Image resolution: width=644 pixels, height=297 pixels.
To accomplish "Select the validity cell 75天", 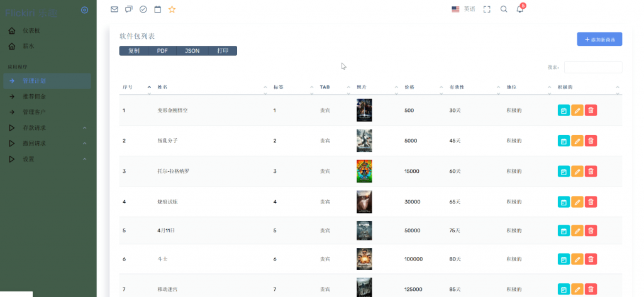I will 455,230.
